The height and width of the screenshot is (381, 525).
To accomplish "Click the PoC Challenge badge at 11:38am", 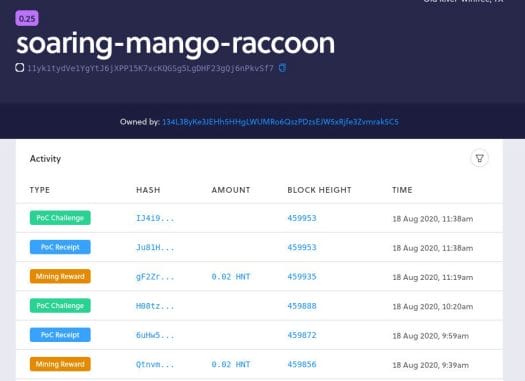I will [x=60, y=218].
